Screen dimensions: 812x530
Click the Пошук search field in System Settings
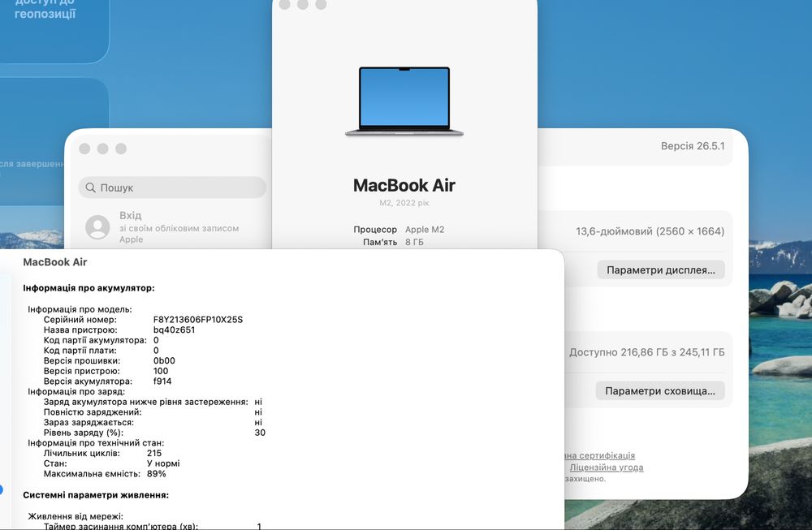(172, 187)
